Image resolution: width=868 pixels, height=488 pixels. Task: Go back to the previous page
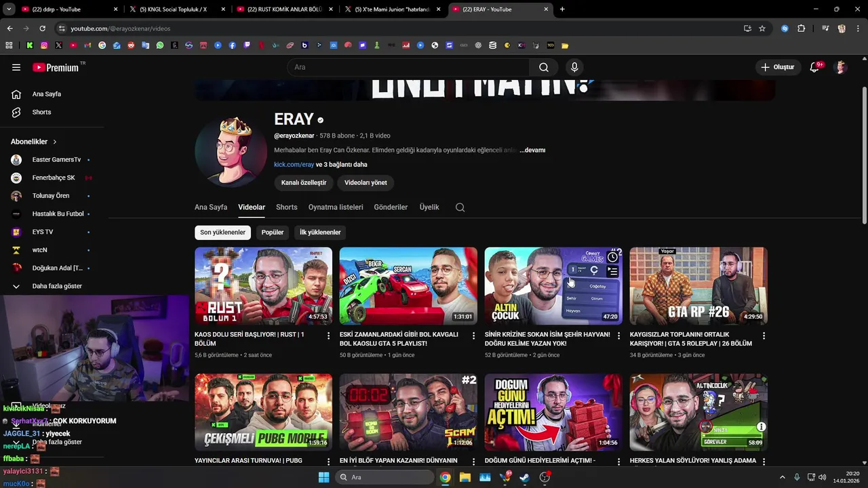(x=9, y=28)
